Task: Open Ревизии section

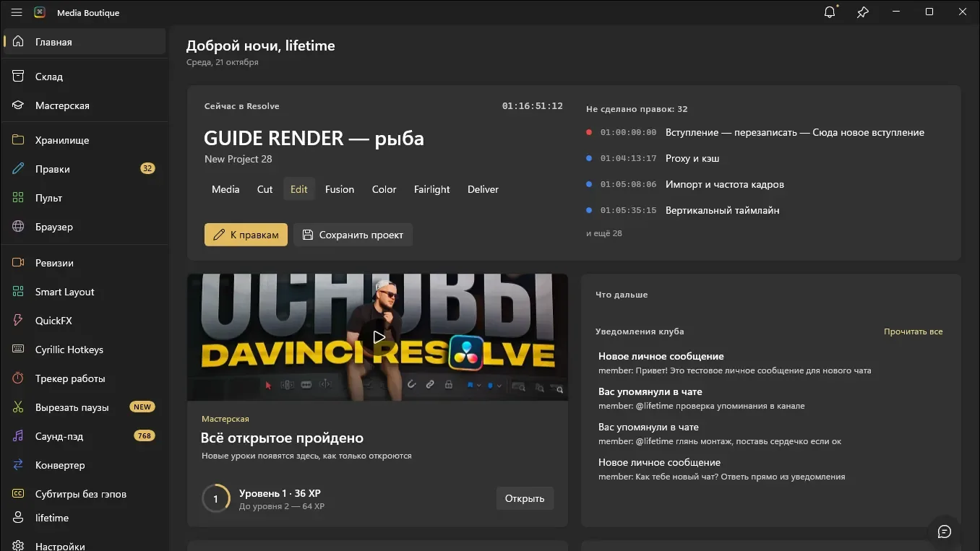Action: (x=85, y=263)
